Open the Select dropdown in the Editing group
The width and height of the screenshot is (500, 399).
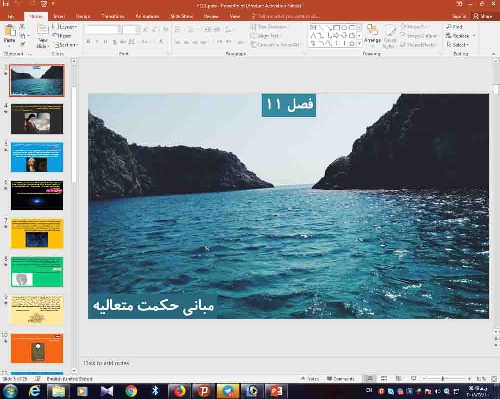point(457,44)
